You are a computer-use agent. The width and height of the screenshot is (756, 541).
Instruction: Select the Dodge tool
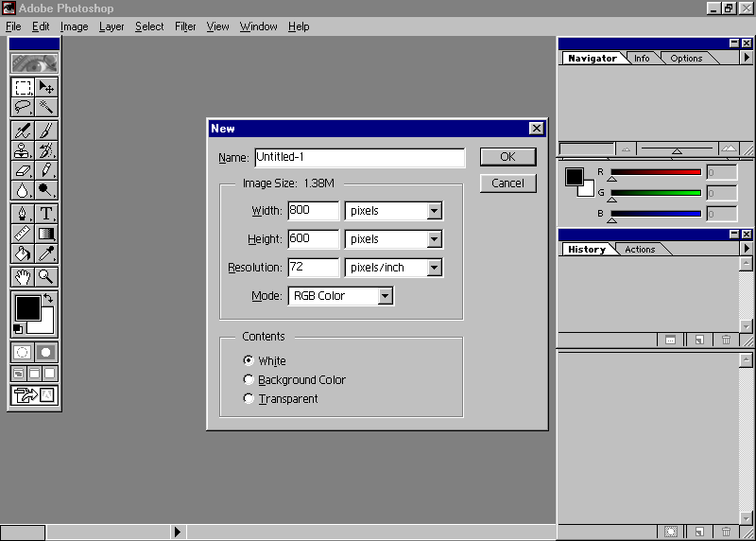point(46,190)
